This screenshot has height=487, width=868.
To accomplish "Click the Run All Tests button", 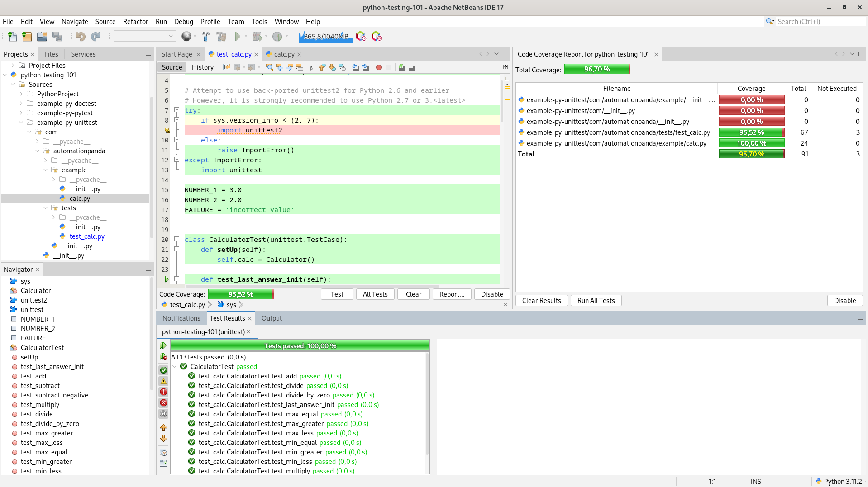I will (x=596, y=301).
